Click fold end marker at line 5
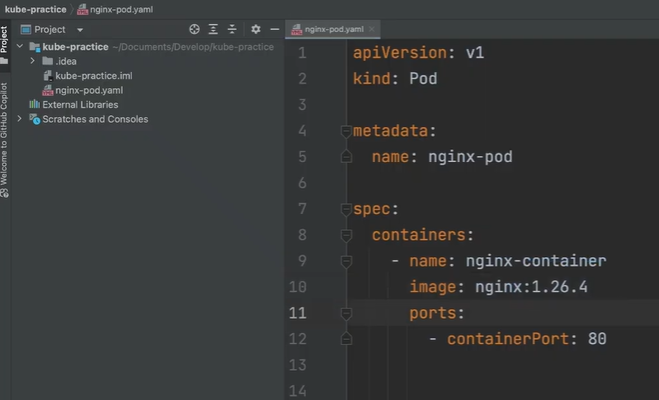Viewport: 659px width, 400px height. (x=346, y=157)
